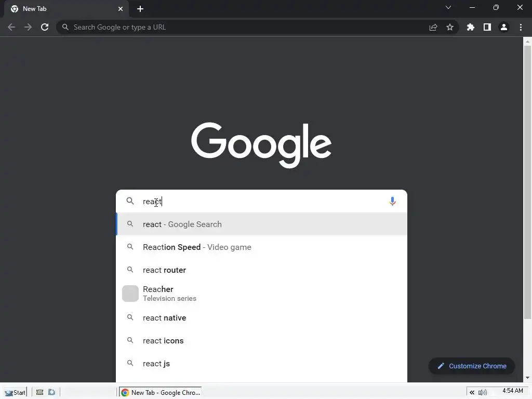Screen dimensions: 532x399
Task: Click the taskbar volume speaker icon
Action: (x=482, y=393)
